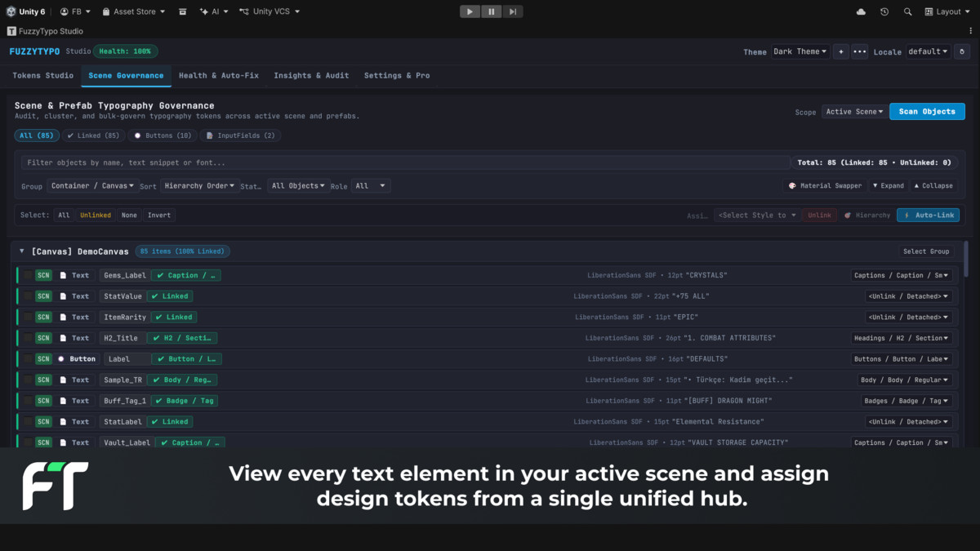
Task: Click the three-dots theme options icon
Action: [859, 51]
